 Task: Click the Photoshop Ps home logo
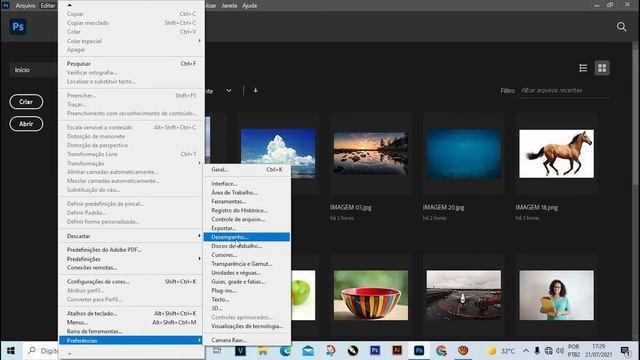pyautogui.click(x=18, y=27)
